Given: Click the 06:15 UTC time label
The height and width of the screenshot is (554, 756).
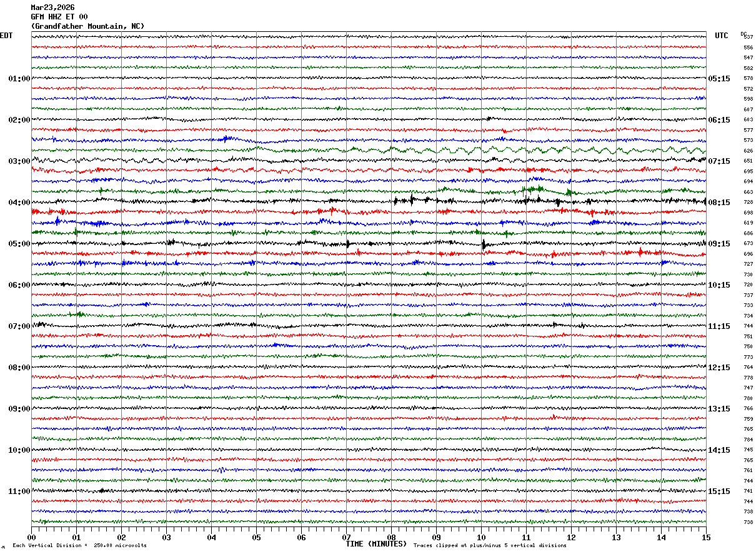Looking at the screenshot, I should coord(719,120).
